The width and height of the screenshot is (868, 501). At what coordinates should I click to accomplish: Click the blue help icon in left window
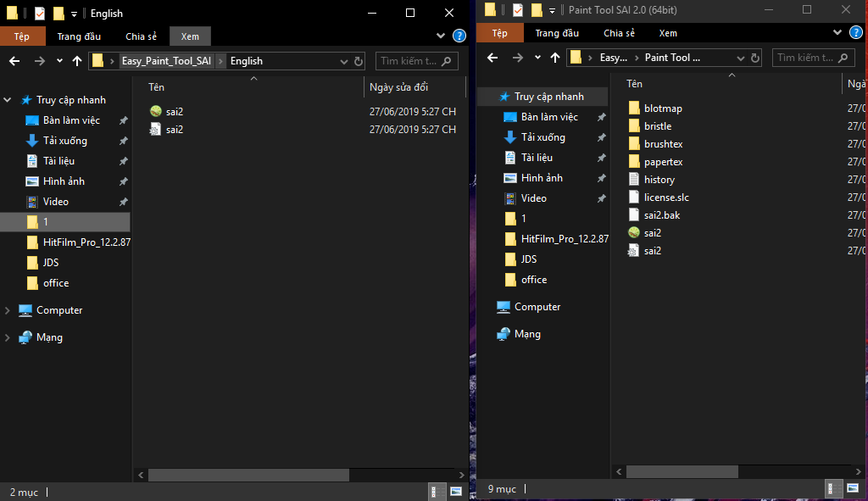(x=459, y=36)
